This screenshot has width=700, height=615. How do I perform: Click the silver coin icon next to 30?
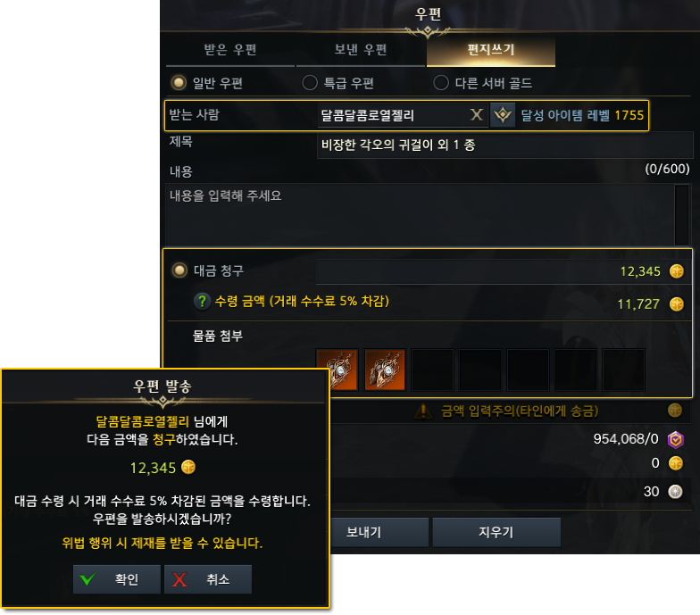675,491
